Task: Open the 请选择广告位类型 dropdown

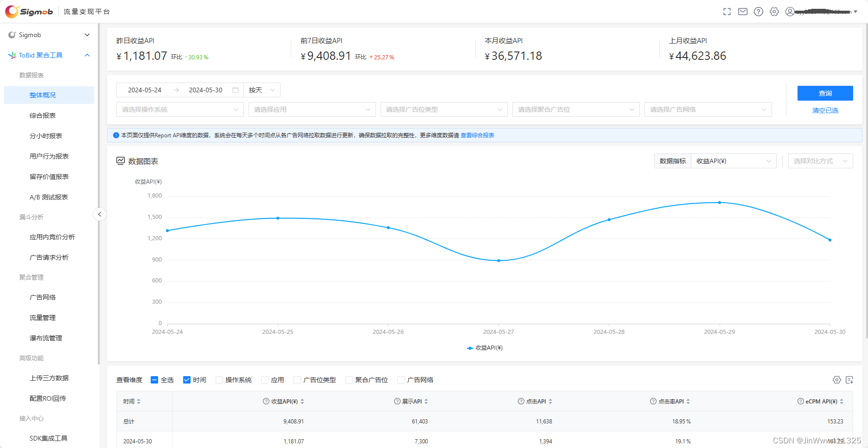Action: (444, 109)
